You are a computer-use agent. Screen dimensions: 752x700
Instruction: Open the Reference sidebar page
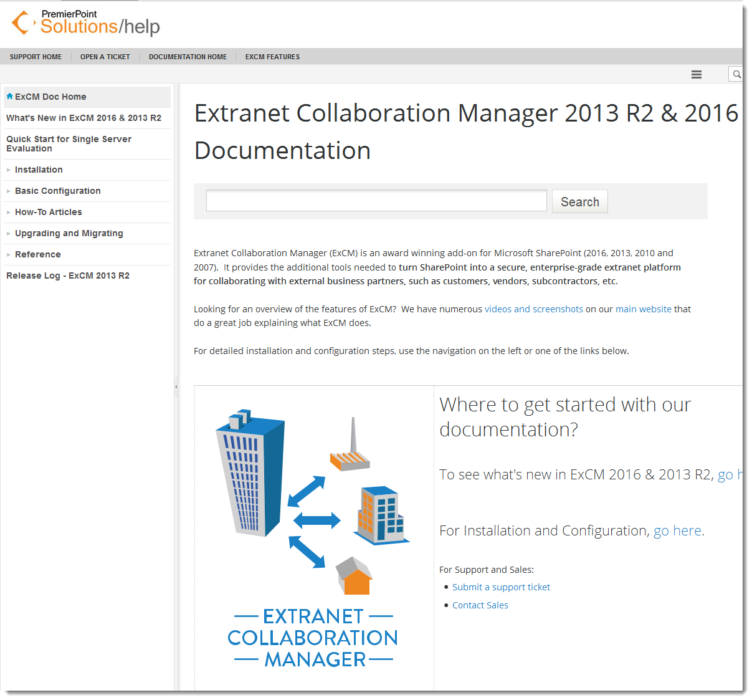[x=38, y=254]
